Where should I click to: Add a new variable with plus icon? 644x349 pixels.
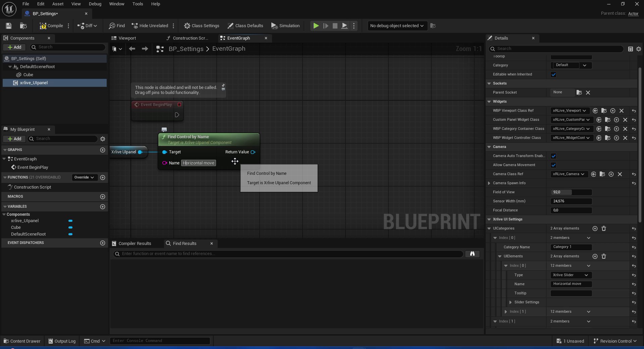(103, 207)
